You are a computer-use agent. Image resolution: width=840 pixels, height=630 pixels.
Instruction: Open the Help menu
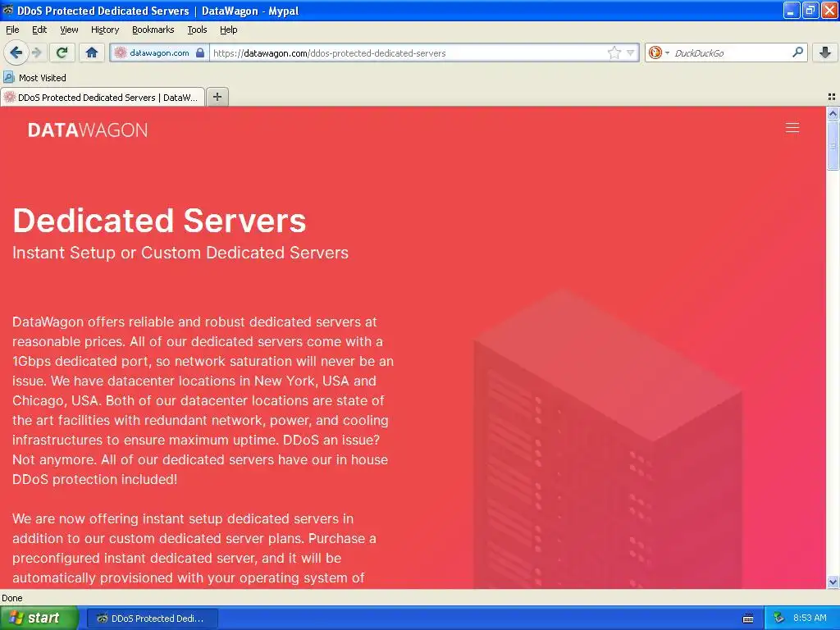tap(228, 30)
